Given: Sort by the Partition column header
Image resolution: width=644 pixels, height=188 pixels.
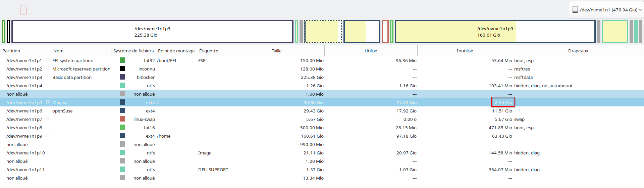Looking at the screenshot, I should pos(25,51).
